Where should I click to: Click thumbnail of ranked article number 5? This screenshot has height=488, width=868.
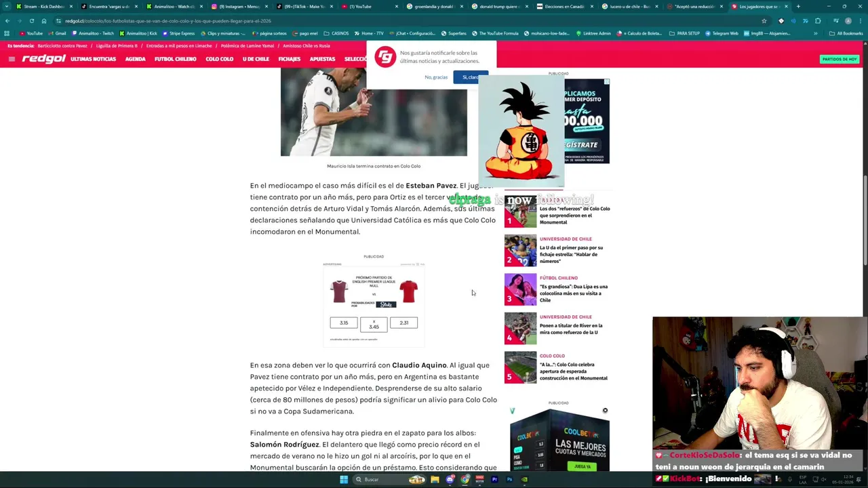point(520,367)
